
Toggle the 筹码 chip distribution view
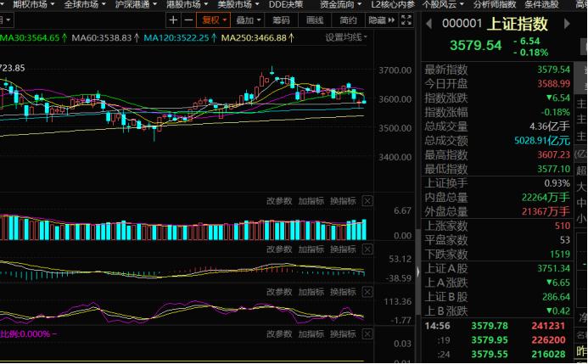(x=280, y=20)
